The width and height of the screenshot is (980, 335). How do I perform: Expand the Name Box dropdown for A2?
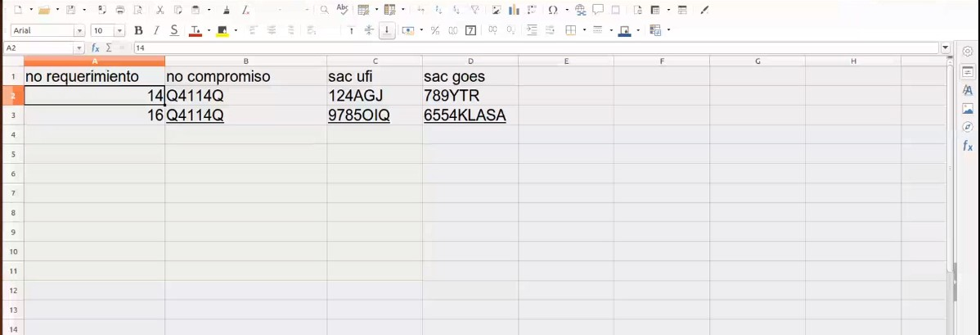[80, 48]
